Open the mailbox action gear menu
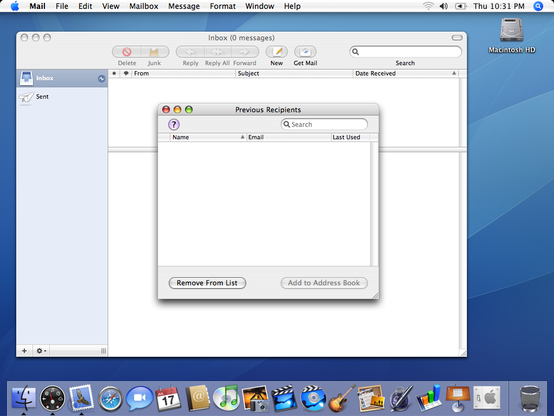554x416 pixels. tap(41, 351)
